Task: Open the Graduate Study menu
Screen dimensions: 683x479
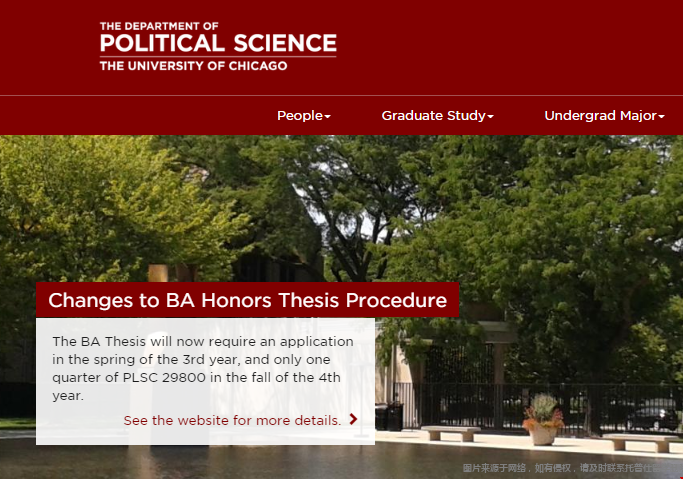Action: click(433, 116)
